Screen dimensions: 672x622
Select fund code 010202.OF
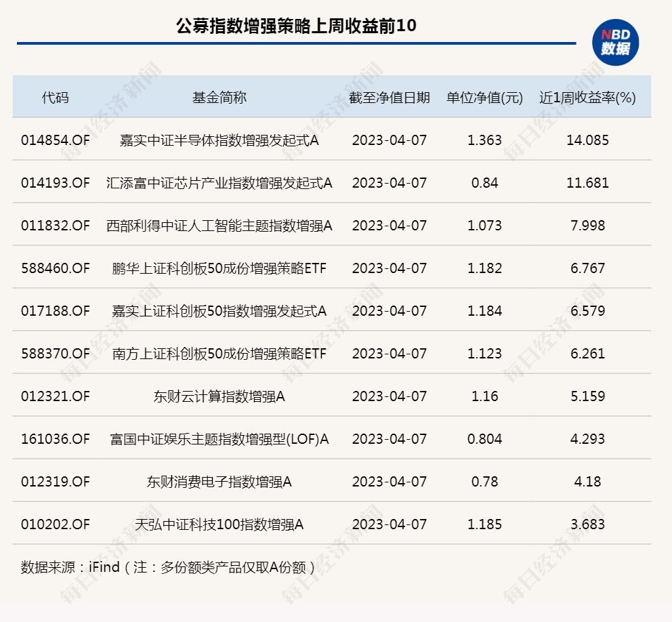point(56,524)
